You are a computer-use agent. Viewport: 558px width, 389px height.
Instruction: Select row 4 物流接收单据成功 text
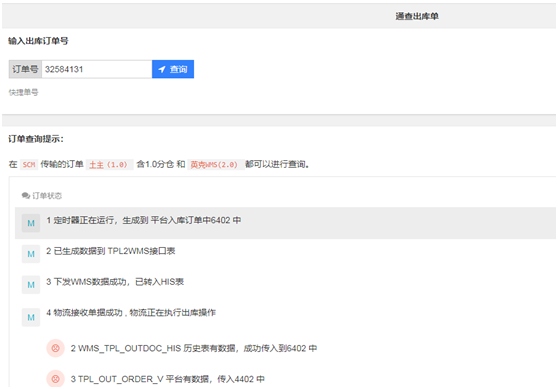pos(131,312)
